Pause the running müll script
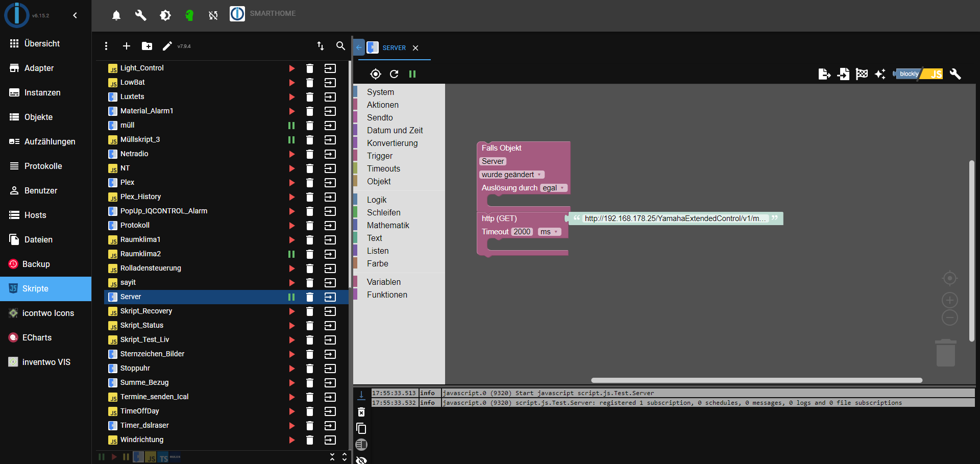The width and height of the screenshot is (980, 464). (291, 126)
